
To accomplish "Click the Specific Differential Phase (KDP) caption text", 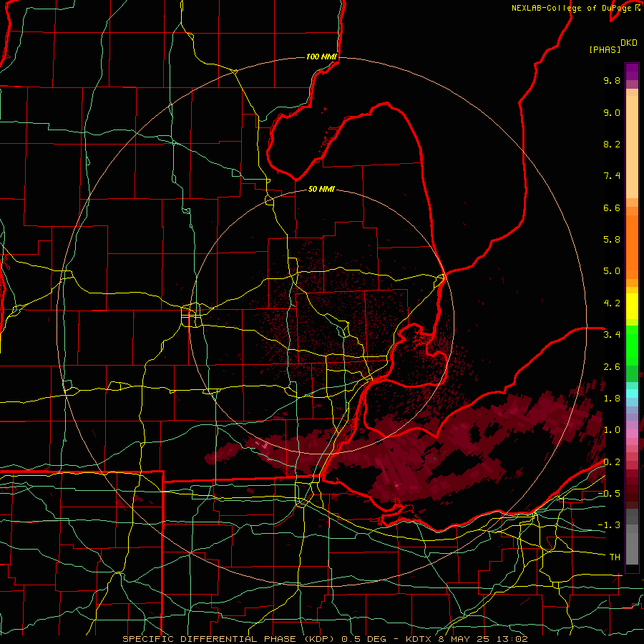I will (228, 639).
